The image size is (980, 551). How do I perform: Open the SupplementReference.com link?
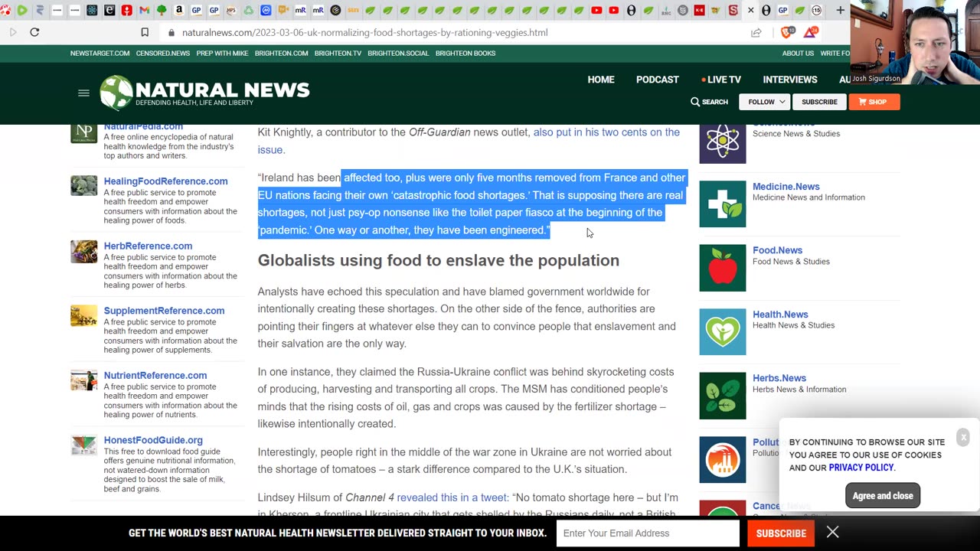point(164,311)
